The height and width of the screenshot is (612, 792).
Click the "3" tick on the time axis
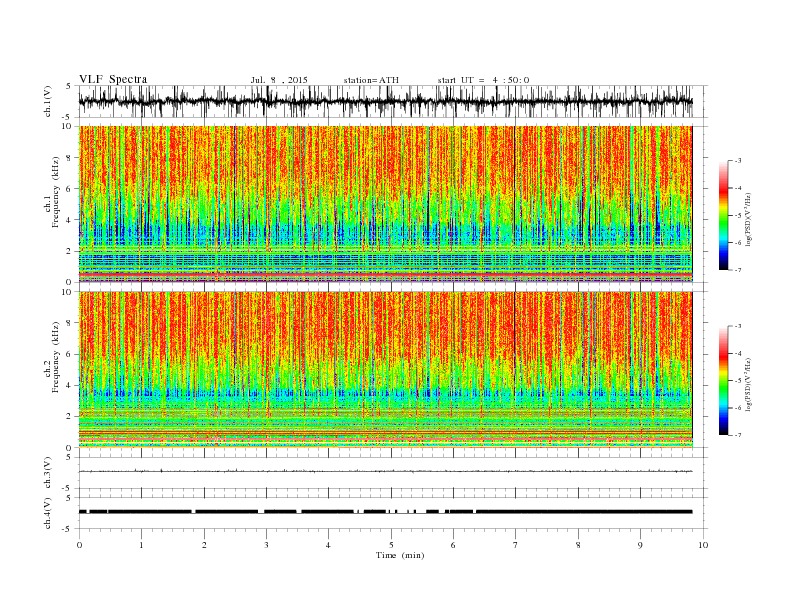coord(266,545)
